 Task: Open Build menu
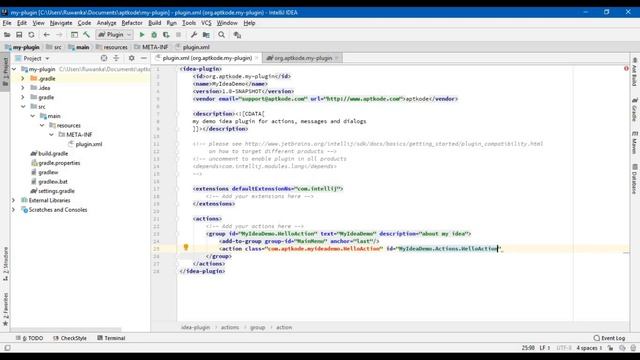tap(155, 23)
